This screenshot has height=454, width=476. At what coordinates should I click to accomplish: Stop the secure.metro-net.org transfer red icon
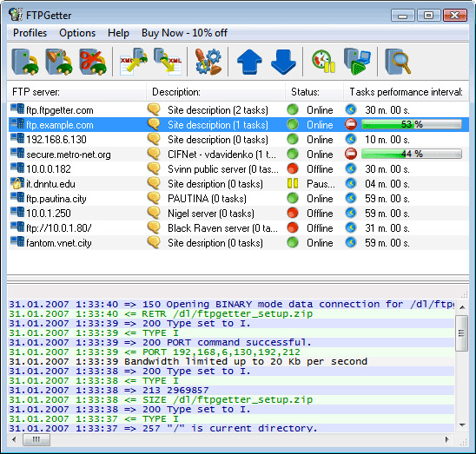tap(351, 154)
